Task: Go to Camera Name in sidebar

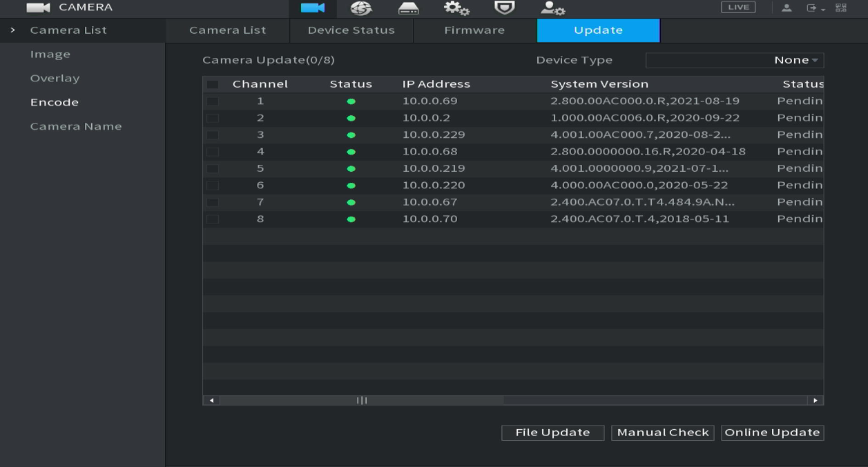Action: [76, 126]
